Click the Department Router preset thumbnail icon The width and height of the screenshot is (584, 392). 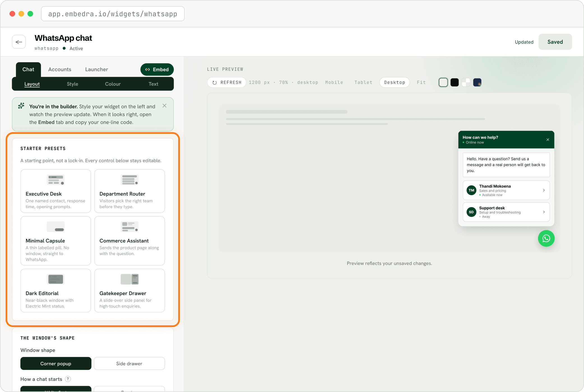(x=129, y=180)
